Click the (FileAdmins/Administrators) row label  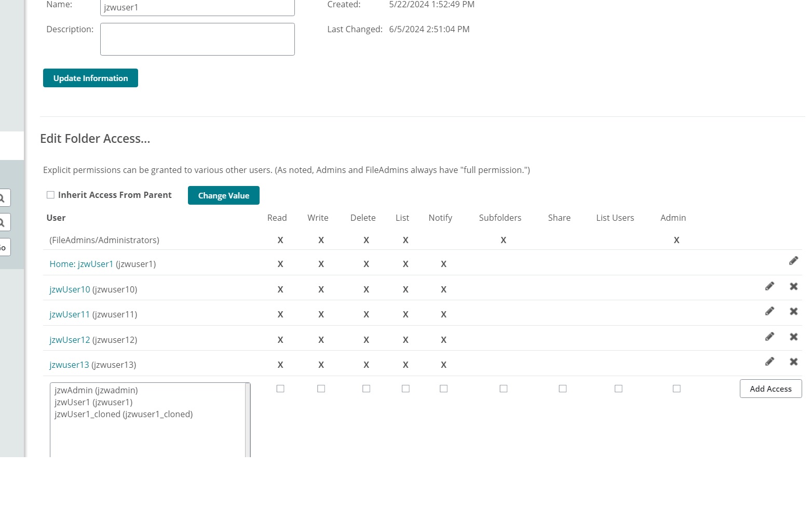coord(104,240)
